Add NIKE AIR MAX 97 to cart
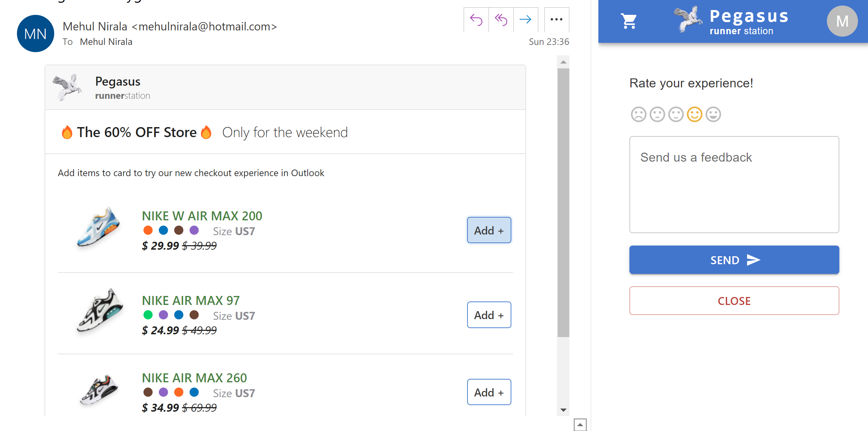This screenshot has width=868, height=431. [489, 315]
